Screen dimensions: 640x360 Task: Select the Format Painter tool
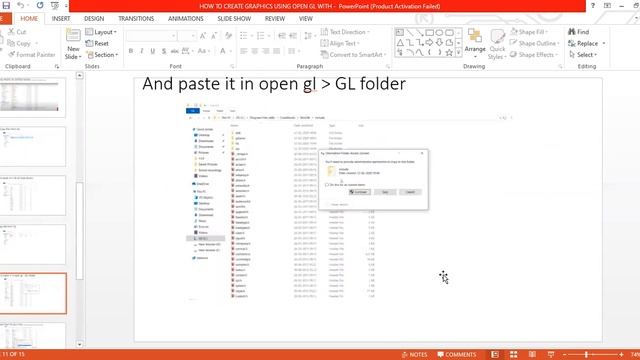pos(31,55)
